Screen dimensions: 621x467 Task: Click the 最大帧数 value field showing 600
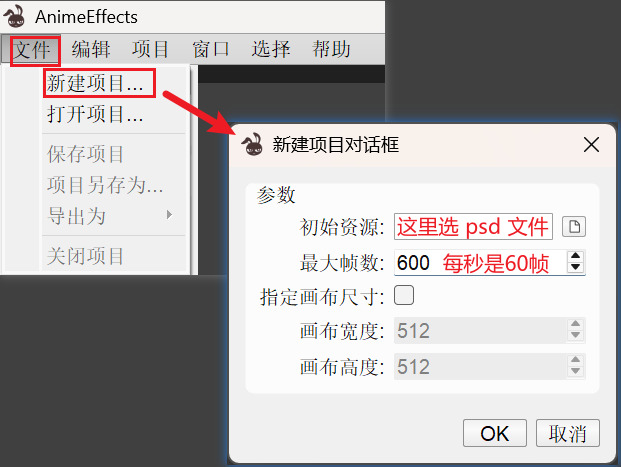coord(481,263)
